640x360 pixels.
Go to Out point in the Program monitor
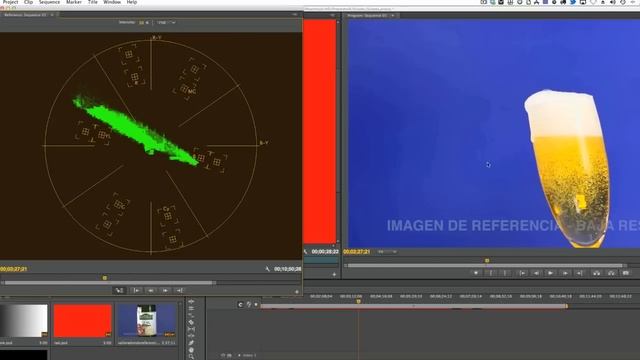coord(580,273)
